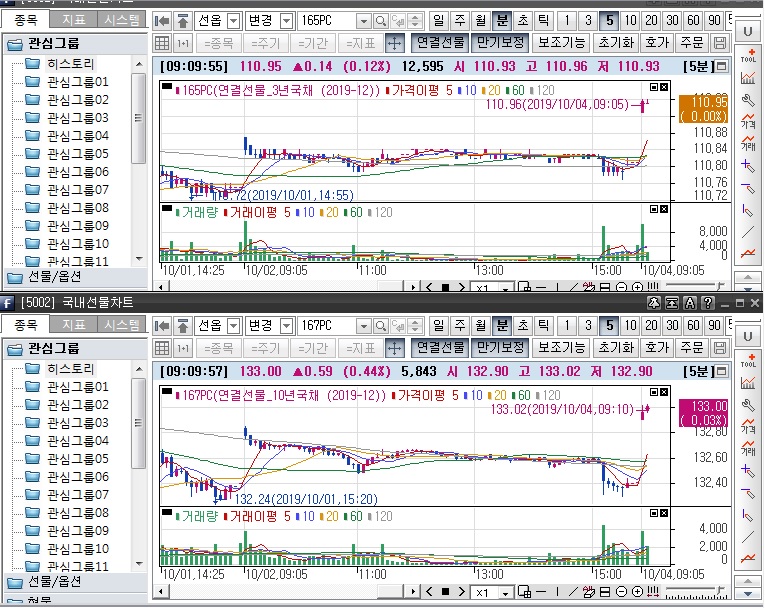Open 관심그룹03 in the 165PC sidebar tree
Screen dimensions: 765x608
(77, 118)
